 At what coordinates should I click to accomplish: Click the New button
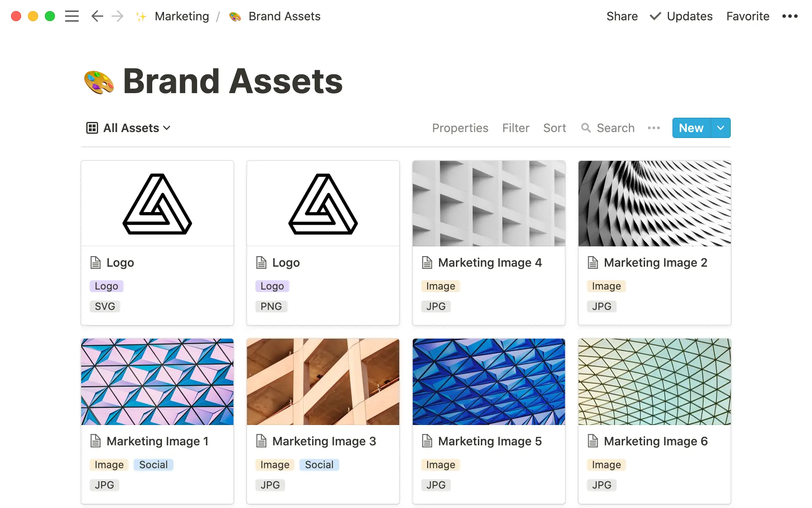(x=691, y=128)
